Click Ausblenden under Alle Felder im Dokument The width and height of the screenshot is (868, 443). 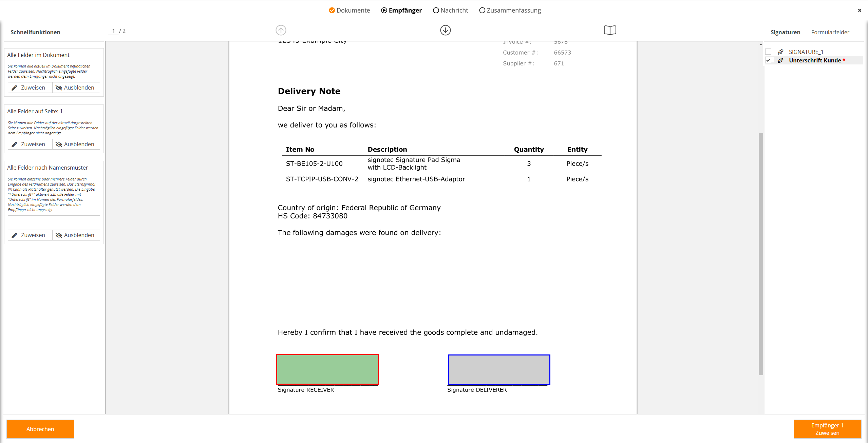click(x=75, y=88)
